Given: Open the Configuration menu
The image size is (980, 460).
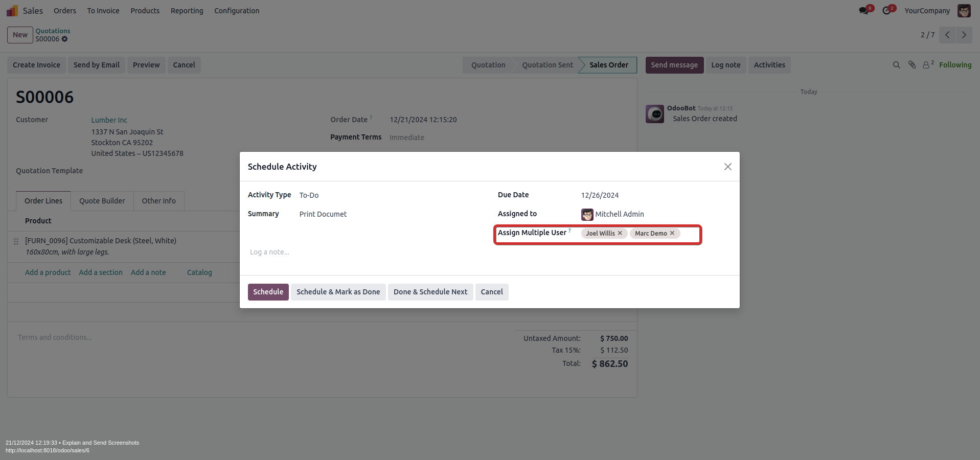Looking at the screenshot, I should [x=237, y=11].
